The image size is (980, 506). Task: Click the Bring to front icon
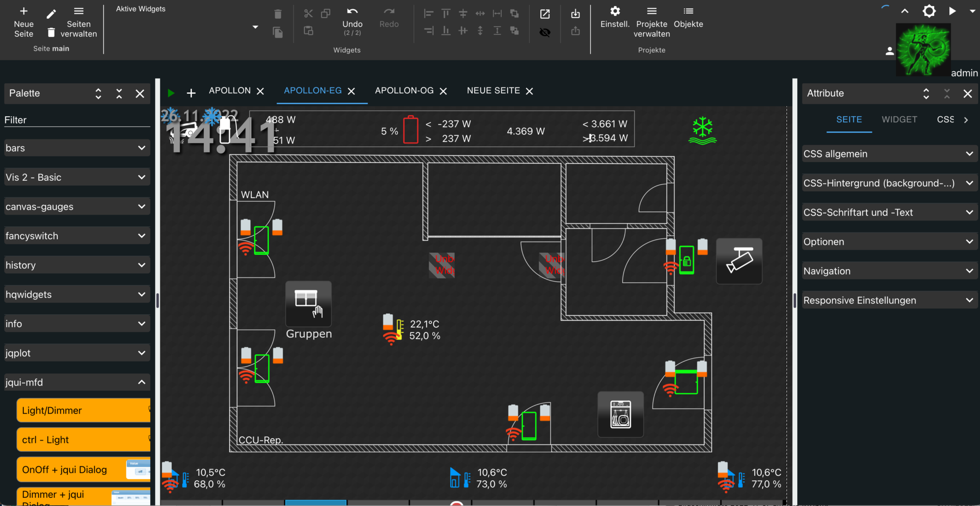click(x=515, y=13)
